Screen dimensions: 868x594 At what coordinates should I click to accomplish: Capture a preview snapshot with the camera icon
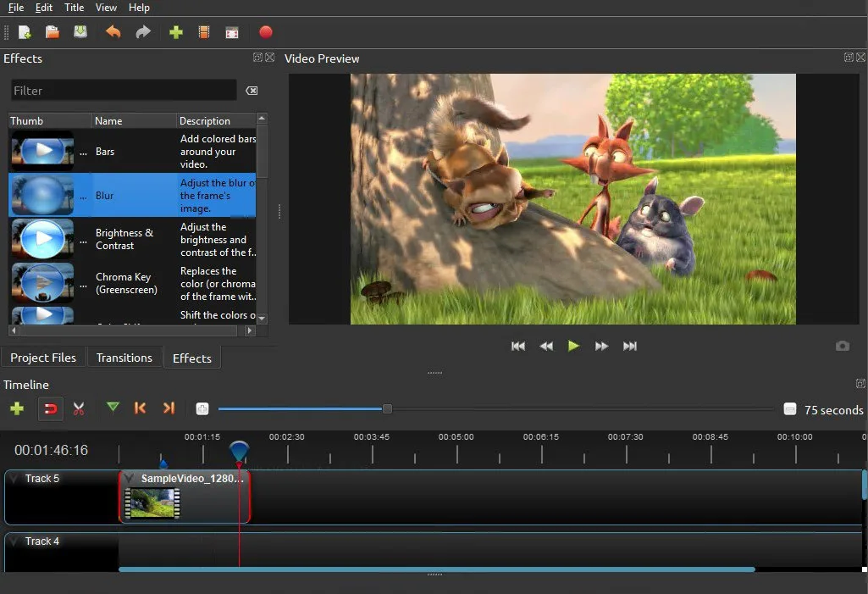click(x=843, y=346)
